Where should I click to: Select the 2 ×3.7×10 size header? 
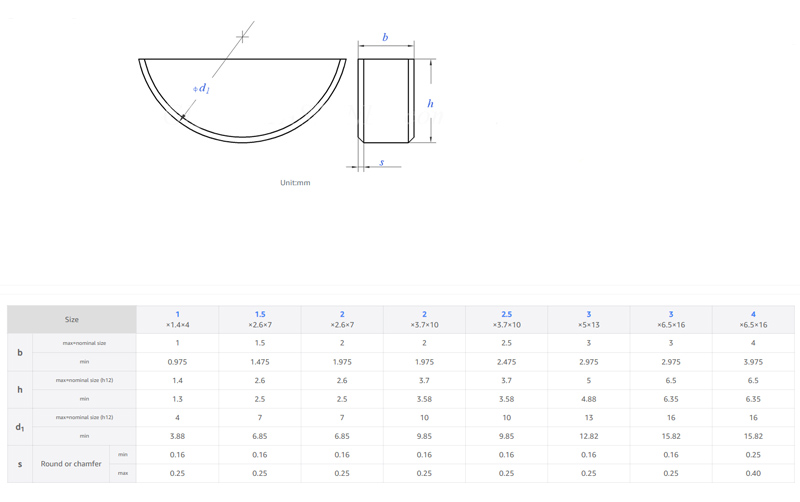(x=424, y=319)
